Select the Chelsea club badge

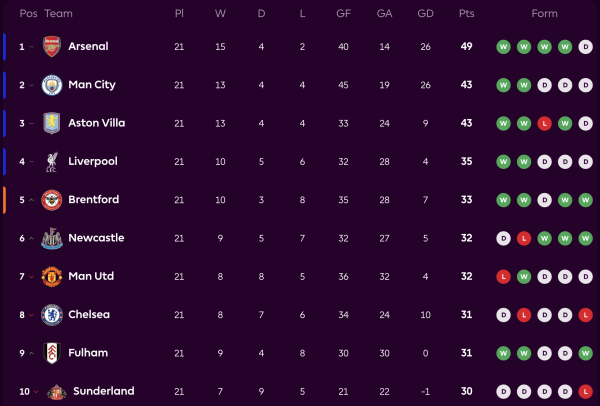pos(51,314)
